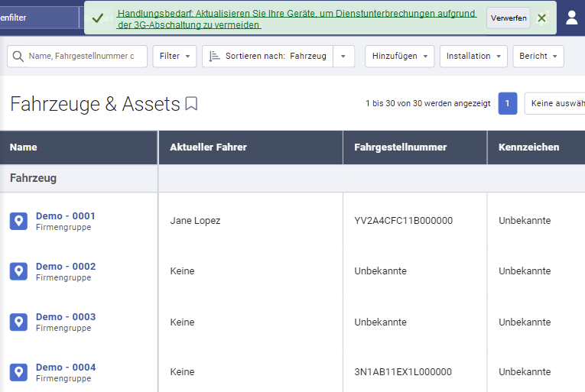Click the bookmark icon beside Fahrzeuge & Assets
585x392 pixels.
191,104
